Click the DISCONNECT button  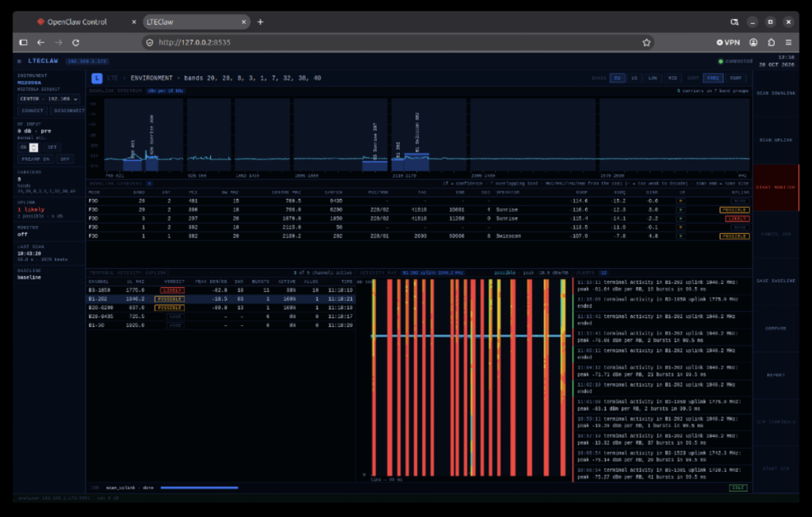(69, 111)
